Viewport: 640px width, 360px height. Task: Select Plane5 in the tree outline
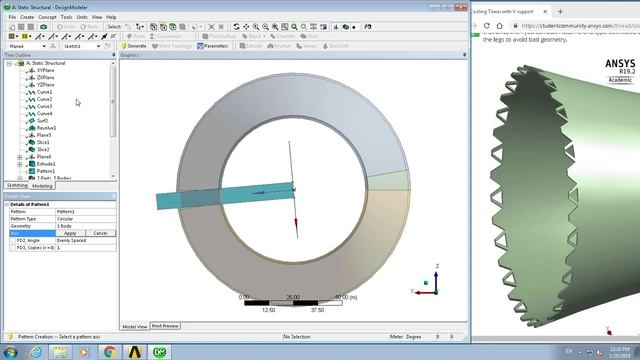pyautogui.click(x=44, y=135)
